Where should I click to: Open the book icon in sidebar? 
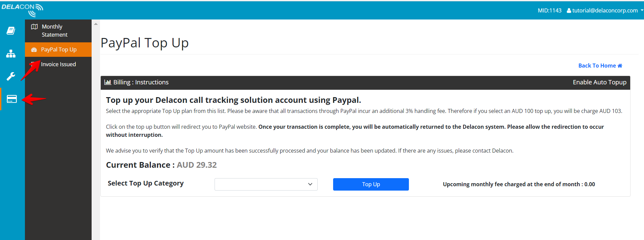[x=11, y=31]
